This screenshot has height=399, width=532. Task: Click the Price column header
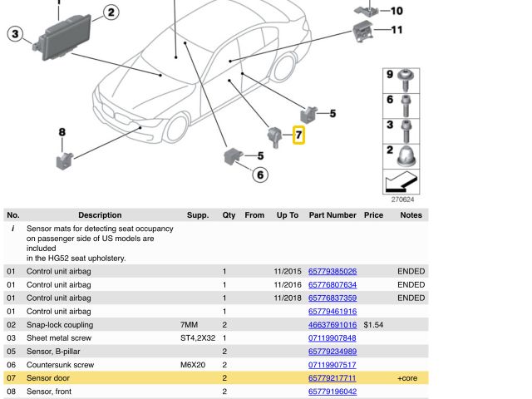click(x=373, y=215)
